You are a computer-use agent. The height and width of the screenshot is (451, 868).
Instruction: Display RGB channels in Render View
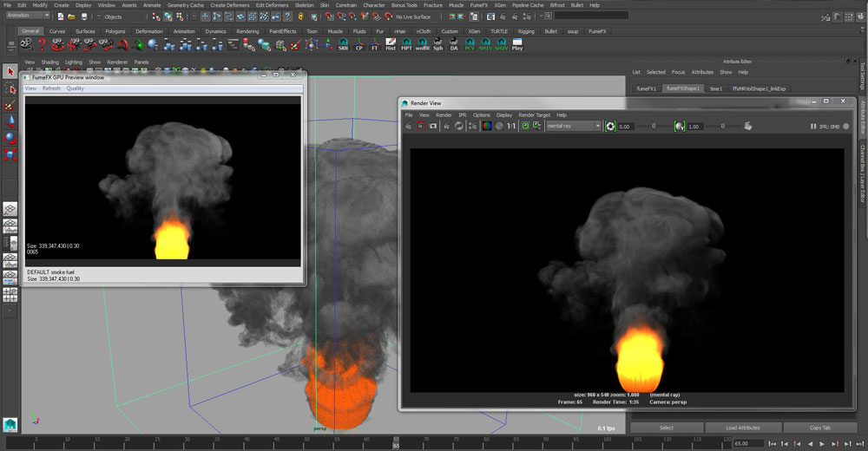tap(487, 126)
